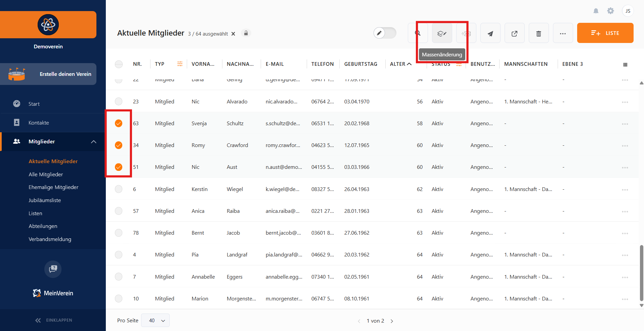Click the search magnifier icon

418,33
